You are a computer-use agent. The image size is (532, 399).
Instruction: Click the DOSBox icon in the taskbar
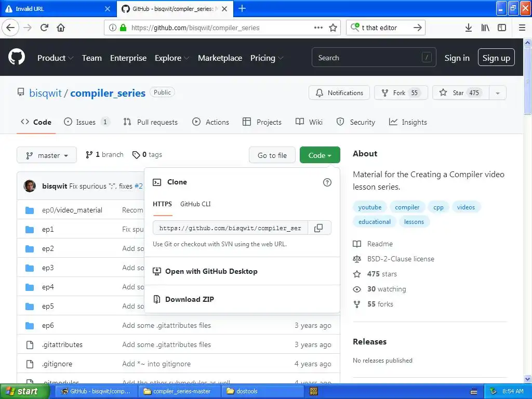314,391
